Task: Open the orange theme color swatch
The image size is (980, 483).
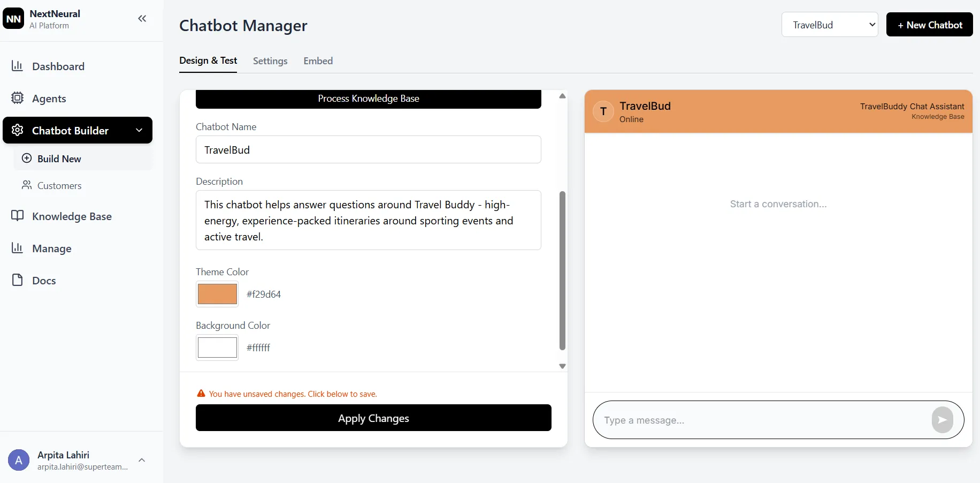Action: pyautogui.click(x=217, y=294)
